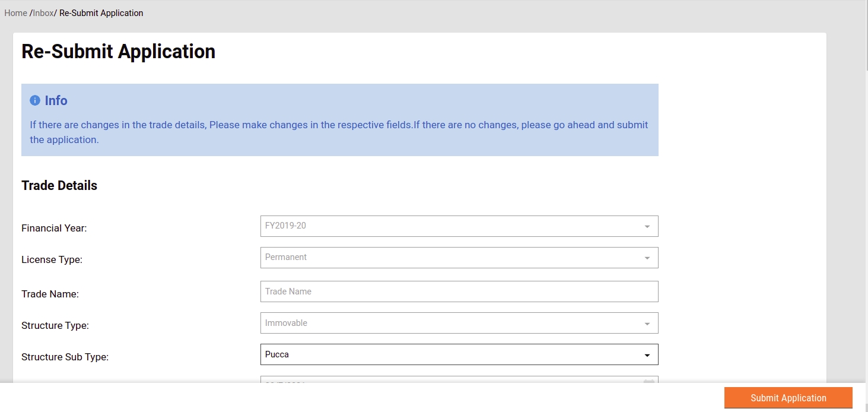
Task: Open the Financial Year FY2019-20 dropdown
Action: [x=451, y=226]
